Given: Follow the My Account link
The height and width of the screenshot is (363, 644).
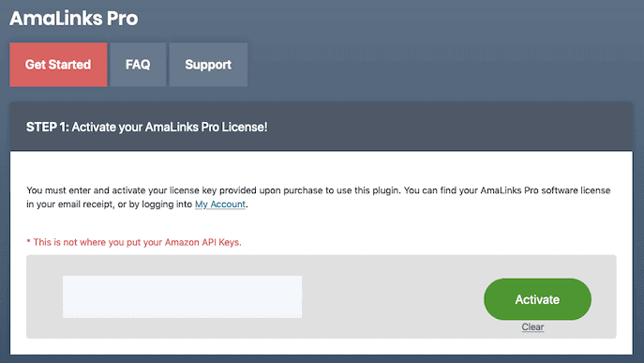Looking at the screenshot, I should pyautogui.click(x=220, y=204).
